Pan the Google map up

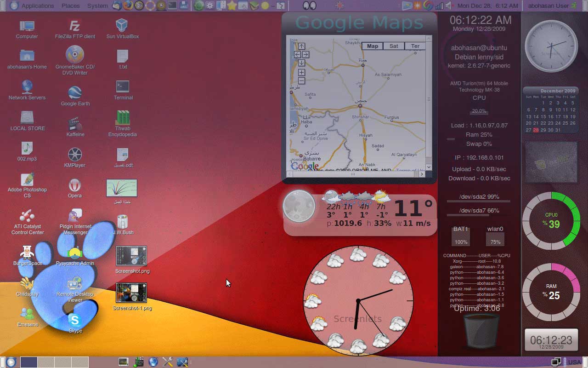coord(301,46)
